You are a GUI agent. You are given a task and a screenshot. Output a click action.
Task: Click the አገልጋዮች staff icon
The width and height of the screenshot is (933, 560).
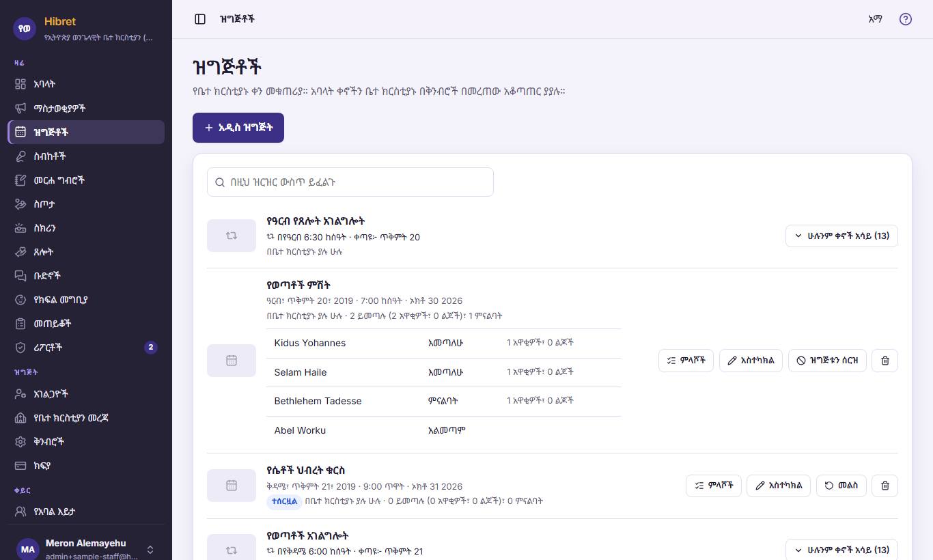click(20, 394)
